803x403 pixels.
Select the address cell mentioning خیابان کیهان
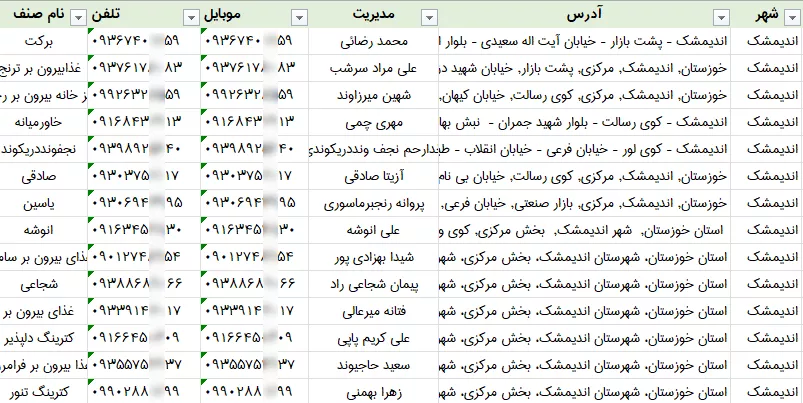click(x=584, y=95)
